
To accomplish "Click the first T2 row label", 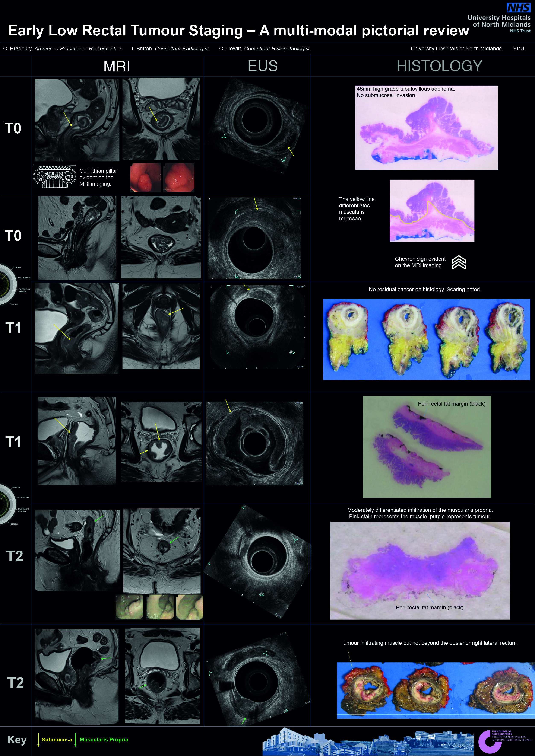I will pos(15,556).
